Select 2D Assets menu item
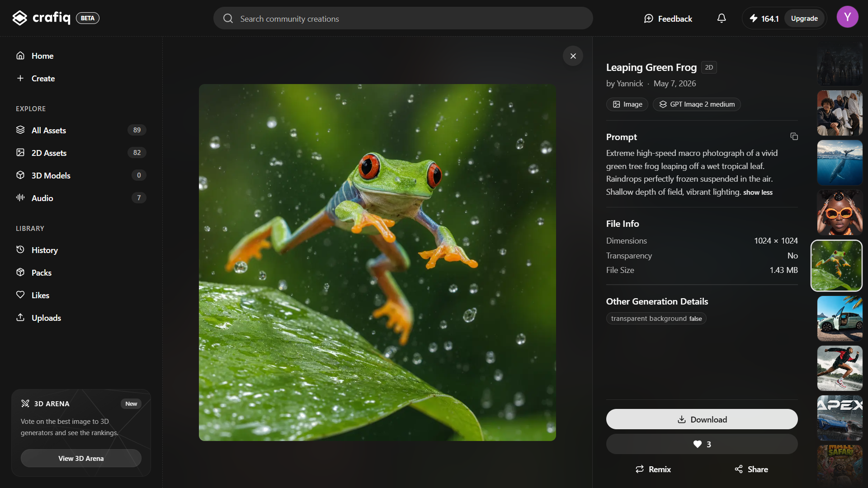The width and height of the screenshot is (868, 488). click(x=81, y=153)
